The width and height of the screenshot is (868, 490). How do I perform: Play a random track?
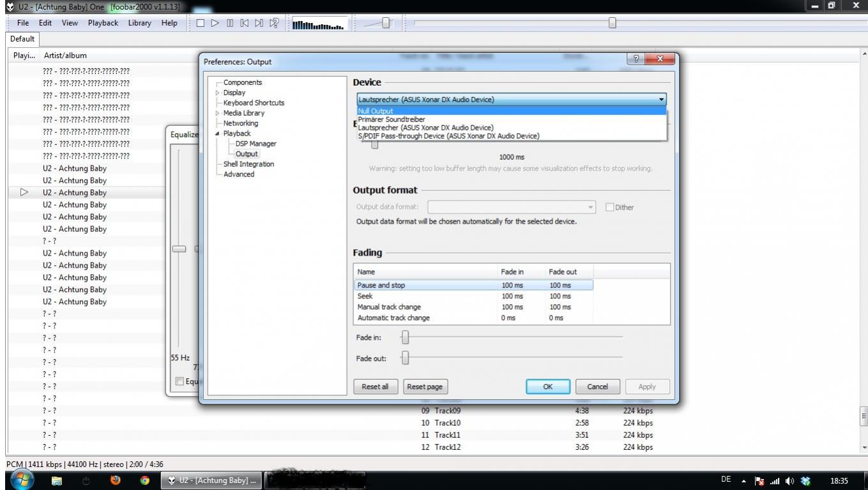coord(274,23)
